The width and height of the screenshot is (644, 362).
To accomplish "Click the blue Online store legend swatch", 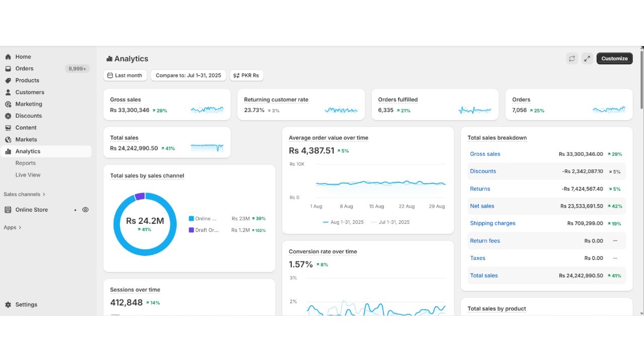I will point(191,219).
